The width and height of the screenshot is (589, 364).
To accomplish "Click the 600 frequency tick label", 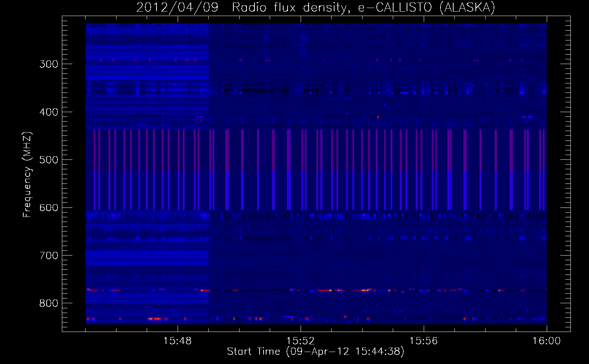I will point(49,208).
